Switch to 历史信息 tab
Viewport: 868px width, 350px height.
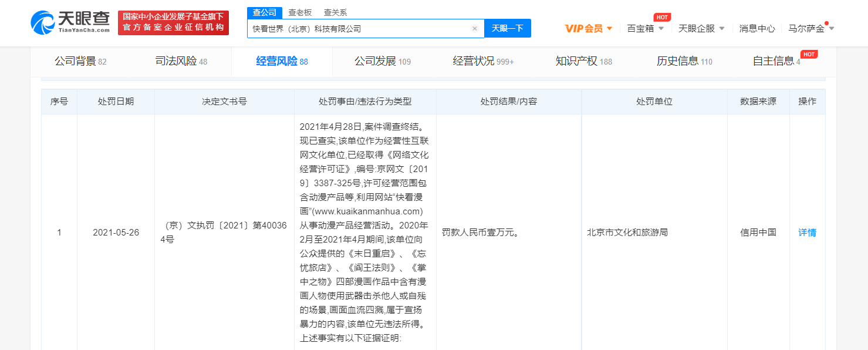pyautogui.click(x=684, y=61)
